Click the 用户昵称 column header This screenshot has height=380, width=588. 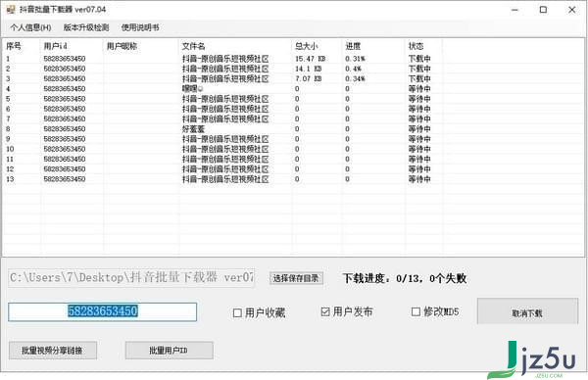(x=122, y=46)
